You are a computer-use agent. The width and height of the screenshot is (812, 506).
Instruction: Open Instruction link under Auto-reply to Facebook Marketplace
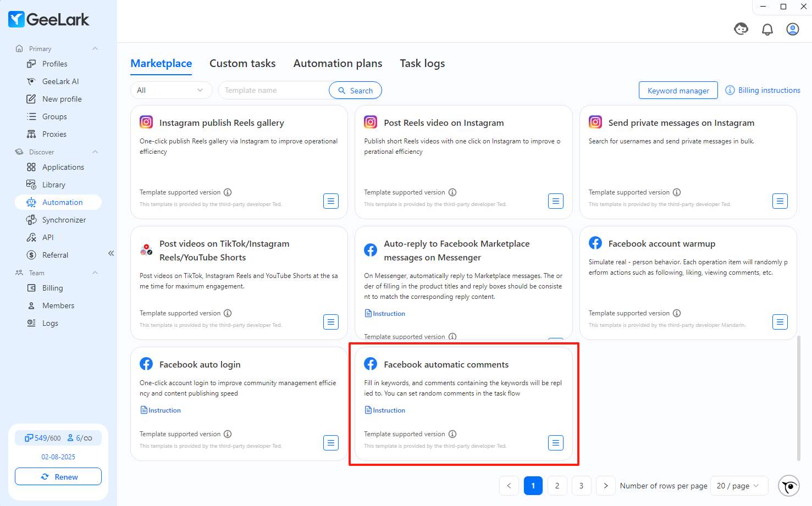point(385,314)
